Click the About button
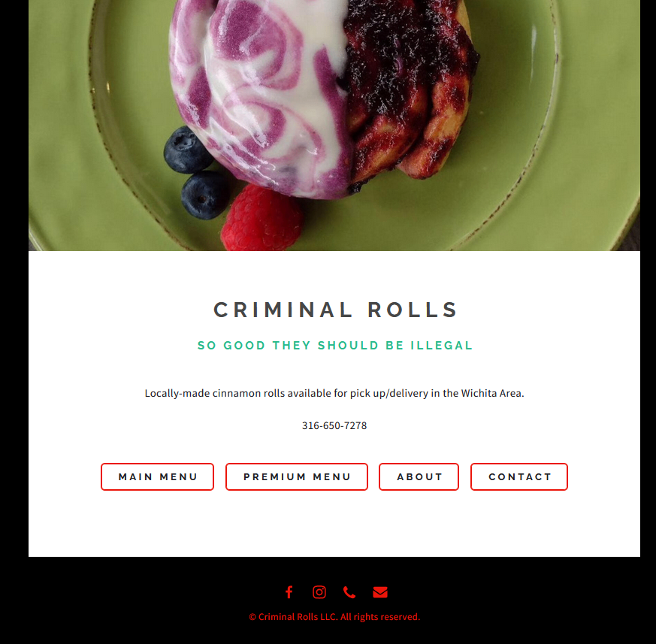 (419, 476)
